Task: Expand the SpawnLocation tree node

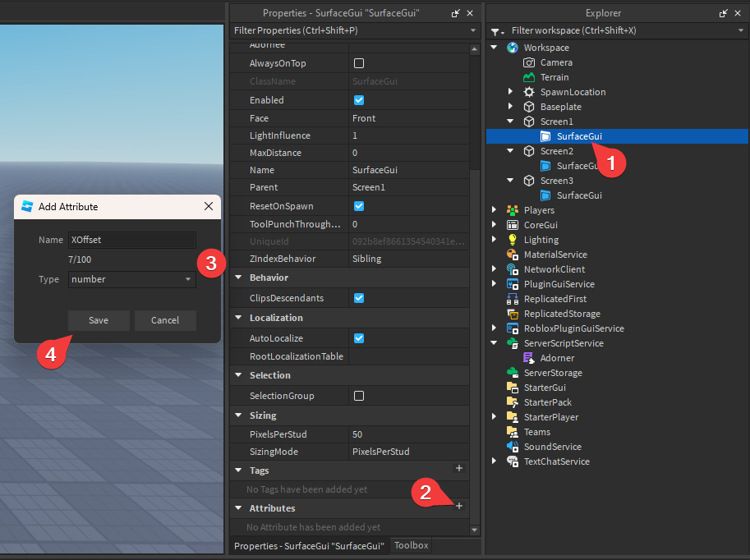Action: pos(510,92)
